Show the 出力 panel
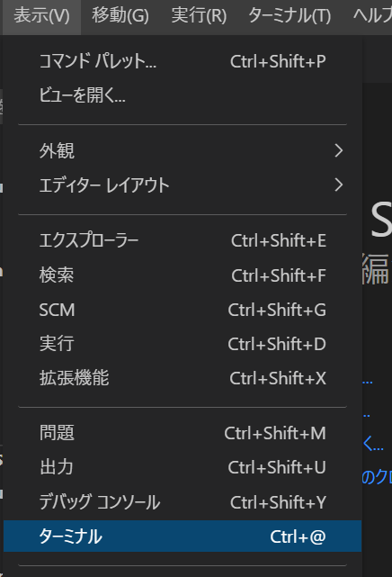This screenshot has height=577, width=392. click(183, 467)
